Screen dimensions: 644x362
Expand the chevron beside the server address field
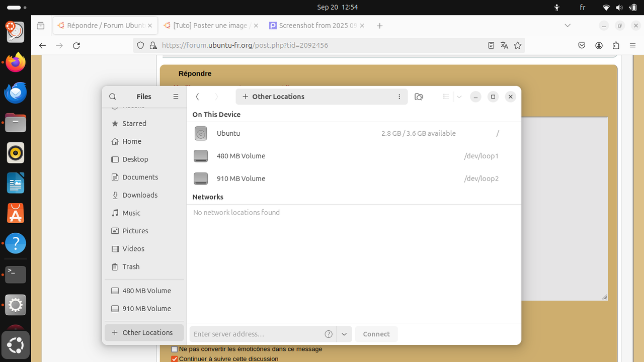pyautogui.click(x=344, y=334)
